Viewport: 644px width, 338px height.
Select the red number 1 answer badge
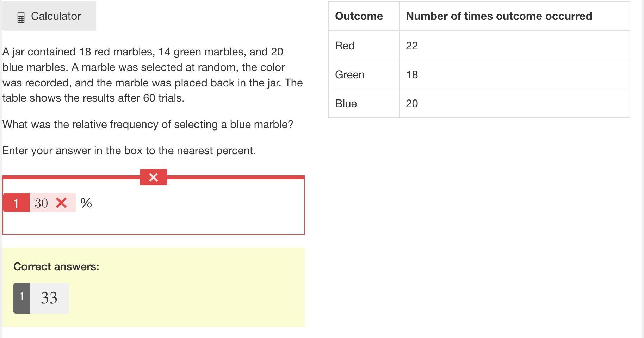click(16, 203)
